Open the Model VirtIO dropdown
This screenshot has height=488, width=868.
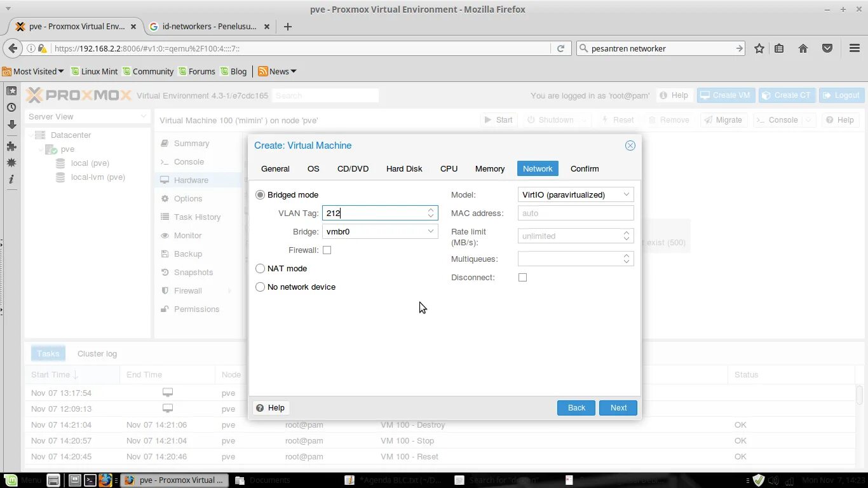tap(626, 195)
